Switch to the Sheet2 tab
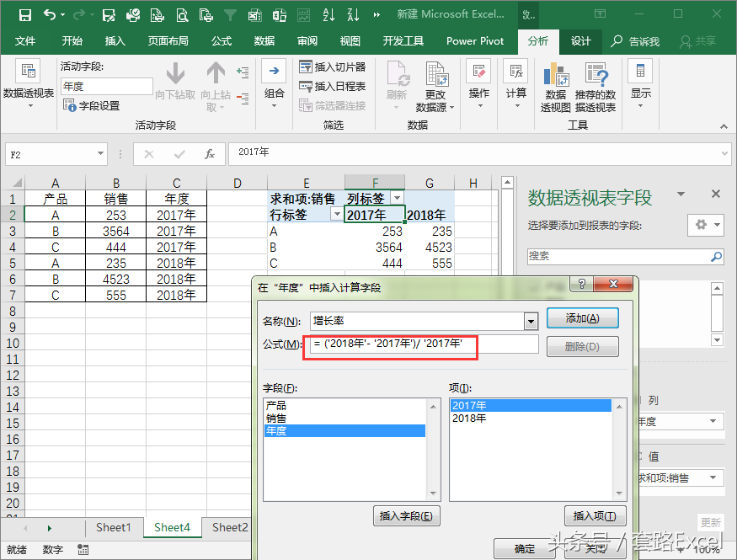This screenshot has width=737, height=560. [230, 528]
